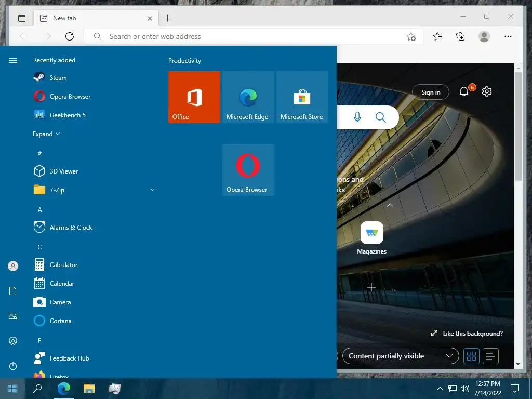Click the Office tile
532x399 pixels.
pyautogui.click(x=194, y=97)
